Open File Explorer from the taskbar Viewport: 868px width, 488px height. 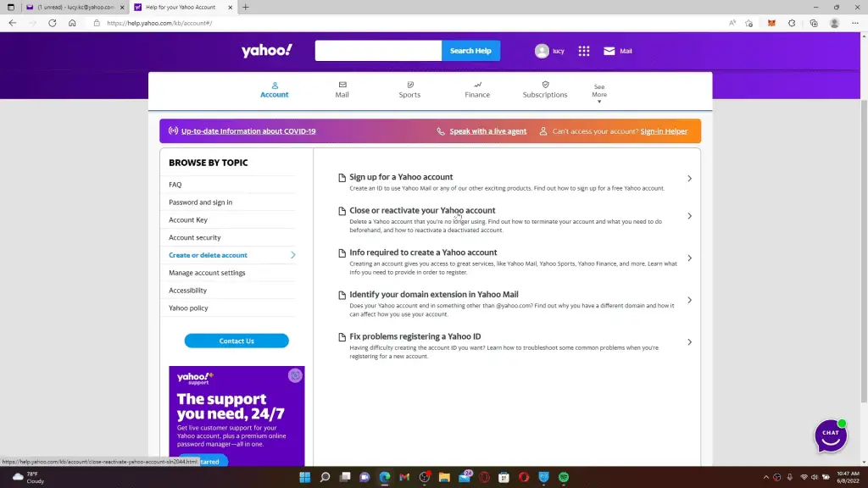coord(444,477)
